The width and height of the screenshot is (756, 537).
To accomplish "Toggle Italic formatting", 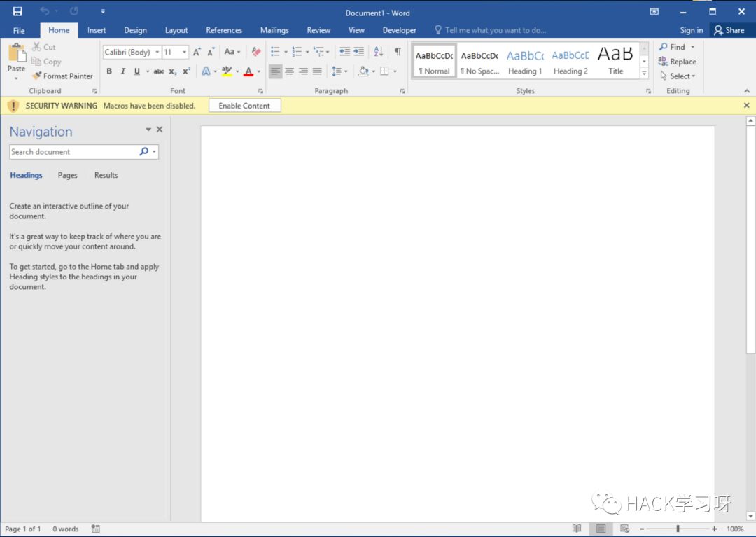I will [123, 71].
